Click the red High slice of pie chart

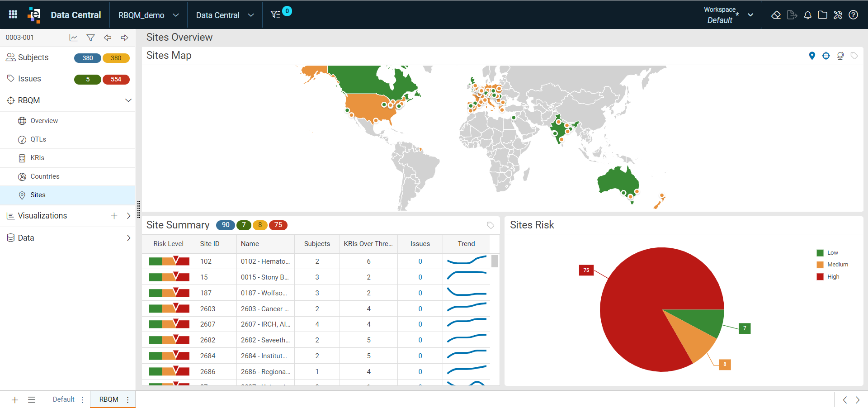pos(642,299)
